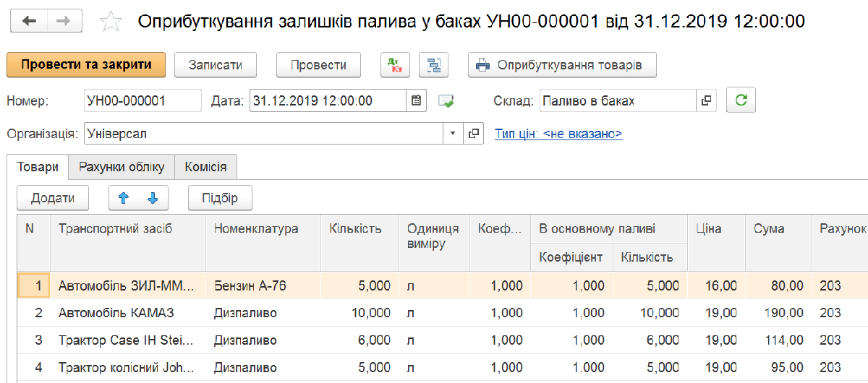Viewport: 868px width, 383px height.
Task: Open document structure icon
Action: (434, 65)
